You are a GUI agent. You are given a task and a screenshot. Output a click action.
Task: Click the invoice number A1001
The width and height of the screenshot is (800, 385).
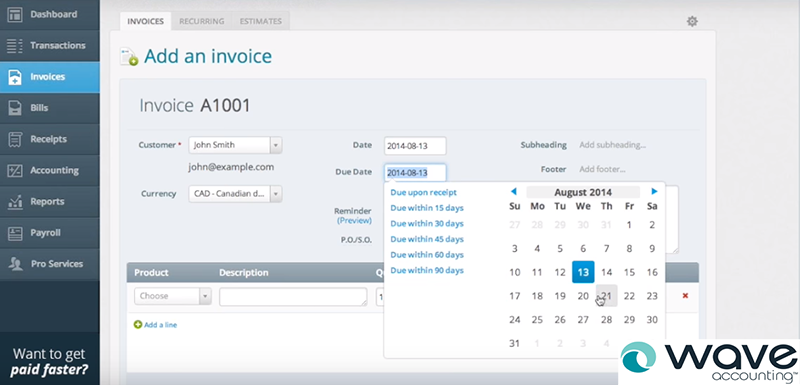225,106
